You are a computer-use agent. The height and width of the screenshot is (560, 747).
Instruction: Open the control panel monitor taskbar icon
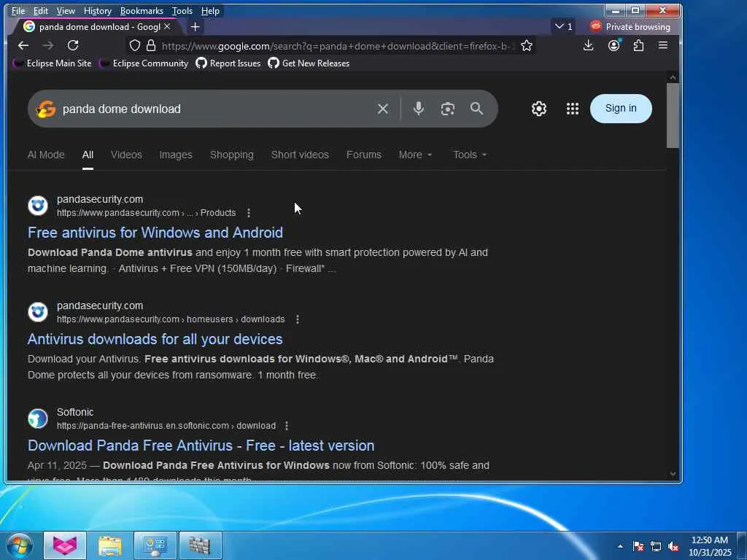point(155,545)
